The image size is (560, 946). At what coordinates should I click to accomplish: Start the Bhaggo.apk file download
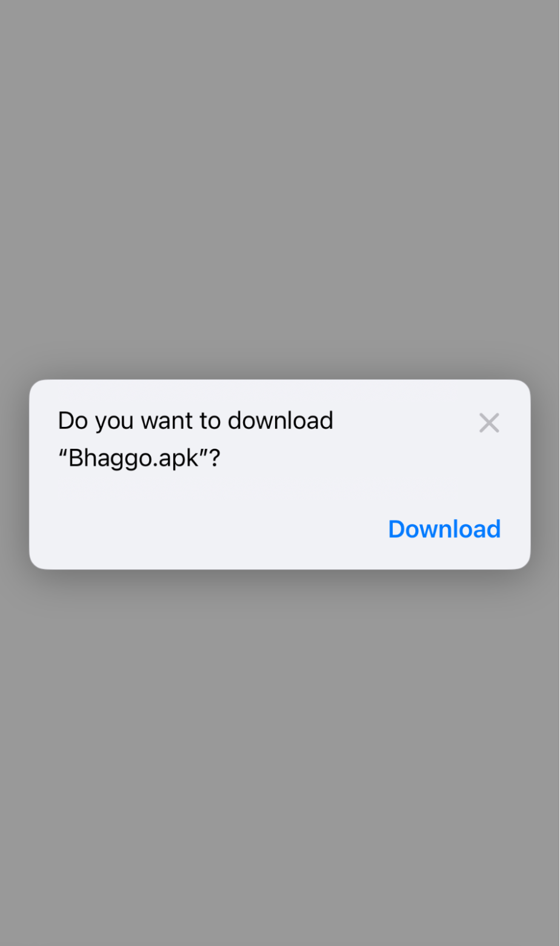point(444,529)
